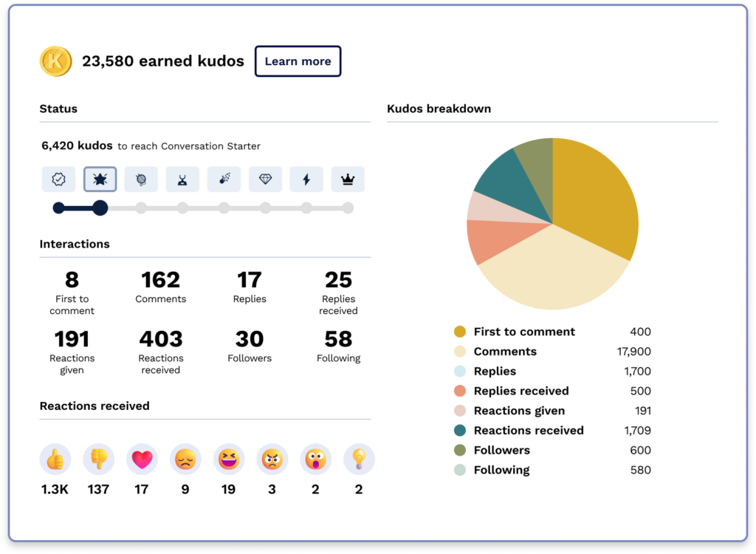The height and width of the screenshot is (554, 756).
Task: Click the last dot on status progress track
Action: 348,208
